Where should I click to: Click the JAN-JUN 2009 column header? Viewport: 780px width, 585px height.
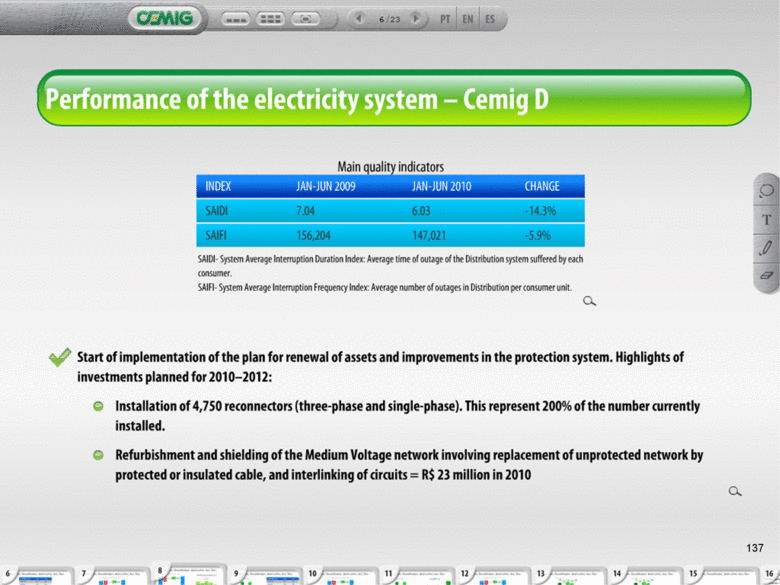point(326,186)
